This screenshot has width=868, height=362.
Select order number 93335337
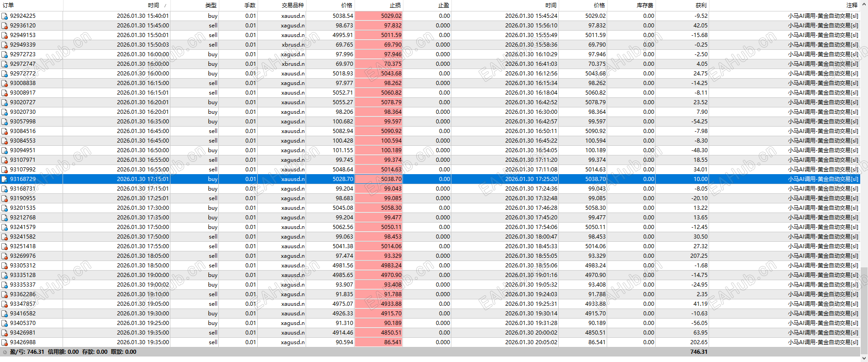tap(23, 285)
